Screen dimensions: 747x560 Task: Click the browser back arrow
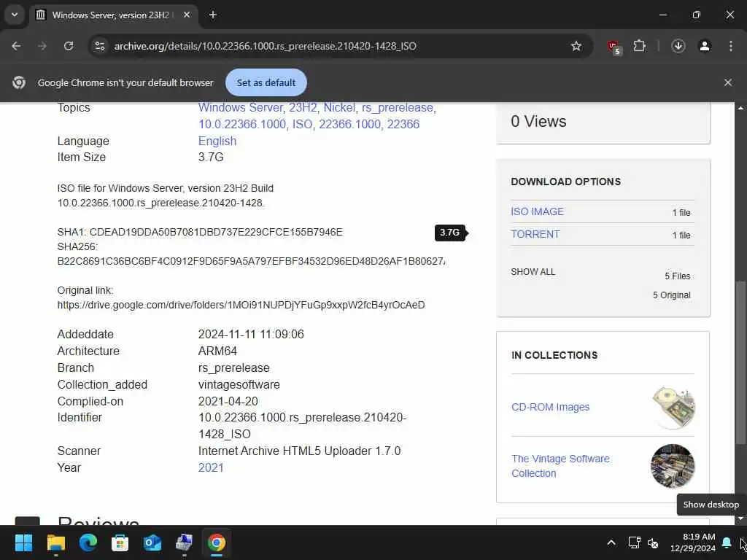16,46
